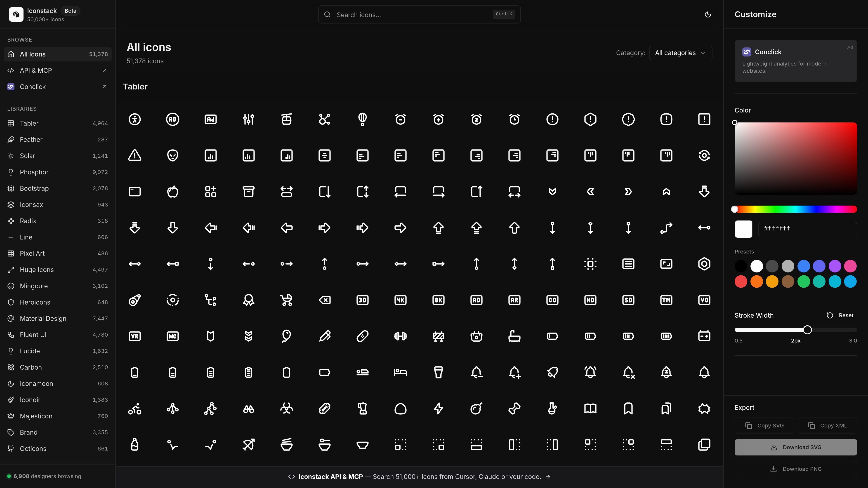The width and height of the screenshot is (868, 488).
Task: Choose the biohazard icon
Action: (x=286, y=408)
